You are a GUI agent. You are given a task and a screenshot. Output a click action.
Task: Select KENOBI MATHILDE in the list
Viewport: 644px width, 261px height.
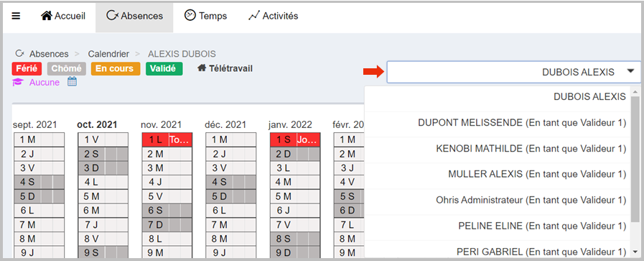(x=498, y=149)
